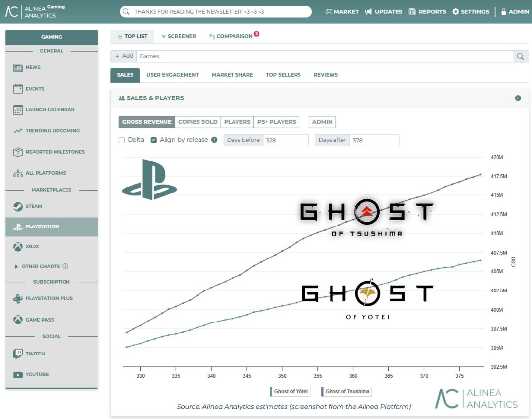Switch the metric to Players
This screenshot has width=532, height=419.
(x=237, y=122)
